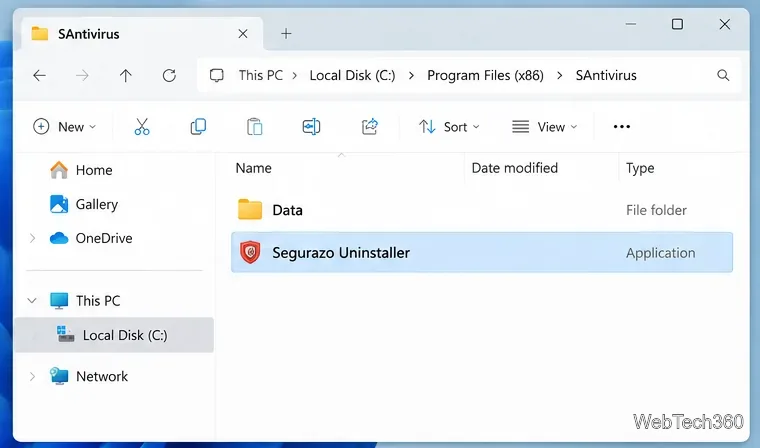Go forward with the right arrow
The image size is (760, 448).
[x=82, y=75]
